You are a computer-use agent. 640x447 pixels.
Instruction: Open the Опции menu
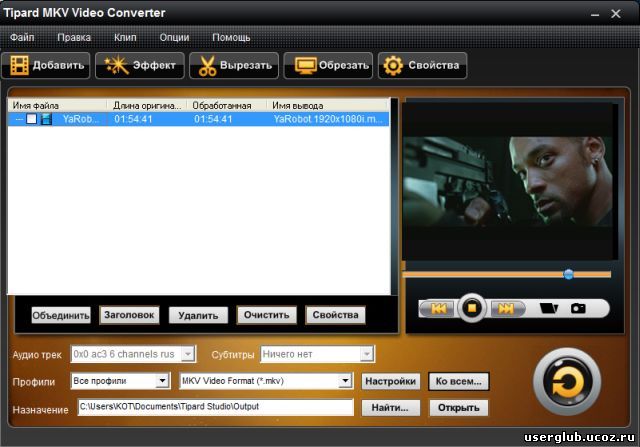pos(174,38)
